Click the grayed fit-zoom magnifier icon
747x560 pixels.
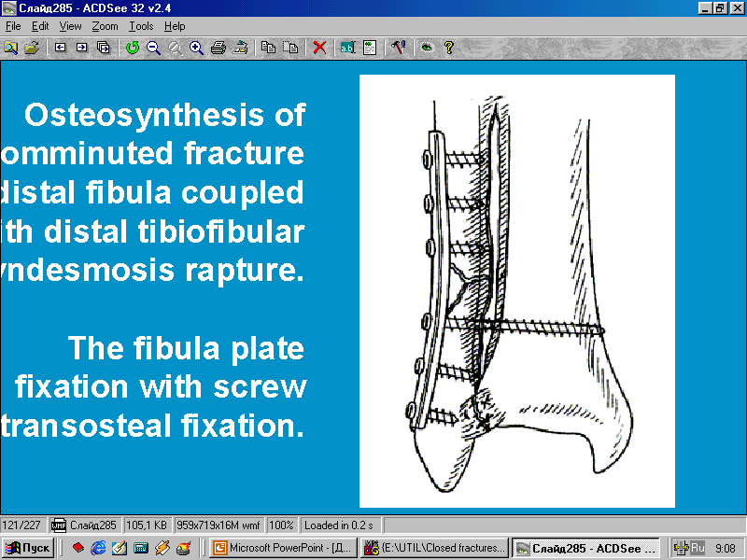[175, 48]
